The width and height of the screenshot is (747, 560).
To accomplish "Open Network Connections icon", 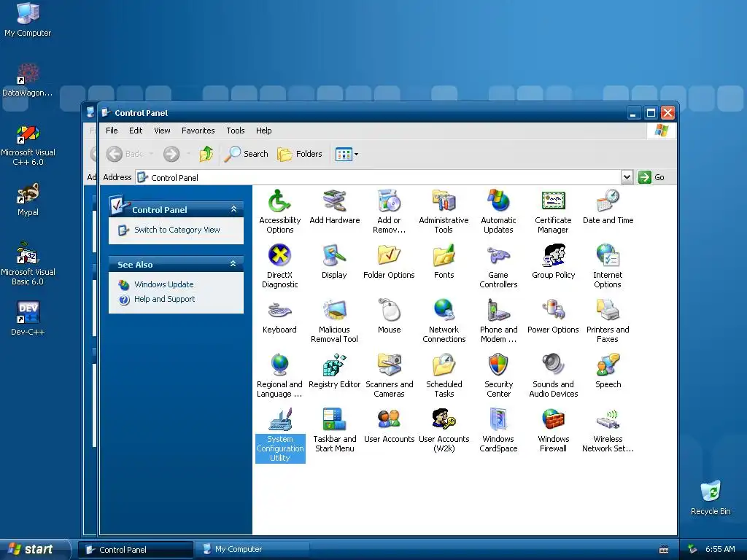I will 444,321.
